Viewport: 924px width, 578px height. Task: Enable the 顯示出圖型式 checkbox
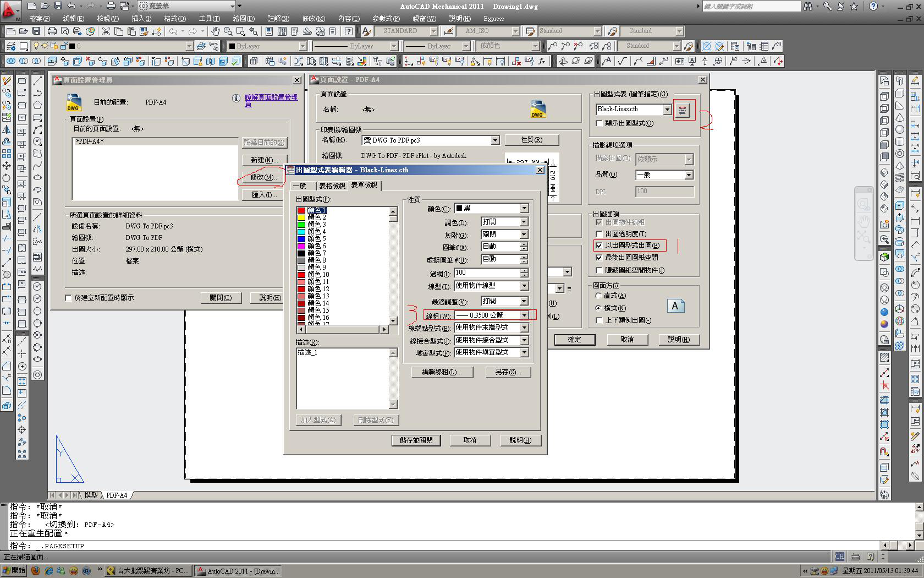pyautogui.click(x=599, y=123)
